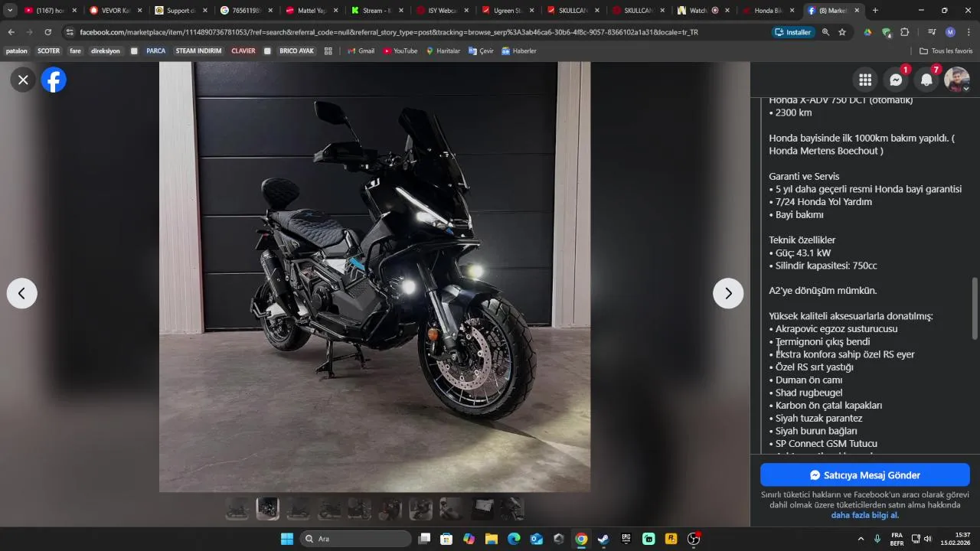Launch Copilot from the taskbar

[x=469, y=539]
